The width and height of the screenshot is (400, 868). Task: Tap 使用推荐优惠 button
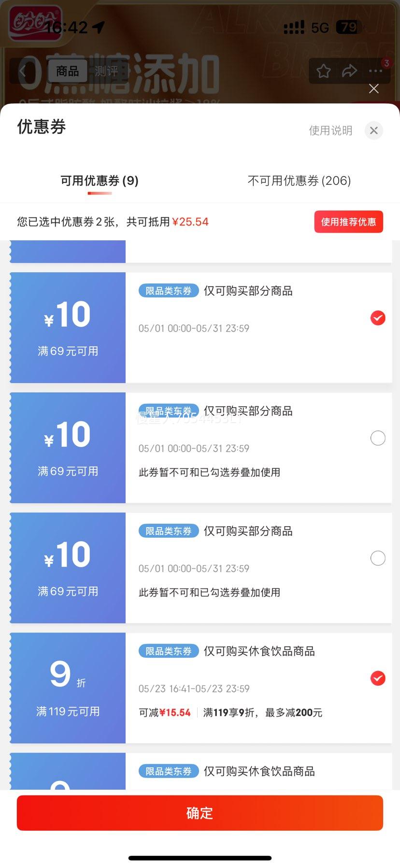(349, 222)
